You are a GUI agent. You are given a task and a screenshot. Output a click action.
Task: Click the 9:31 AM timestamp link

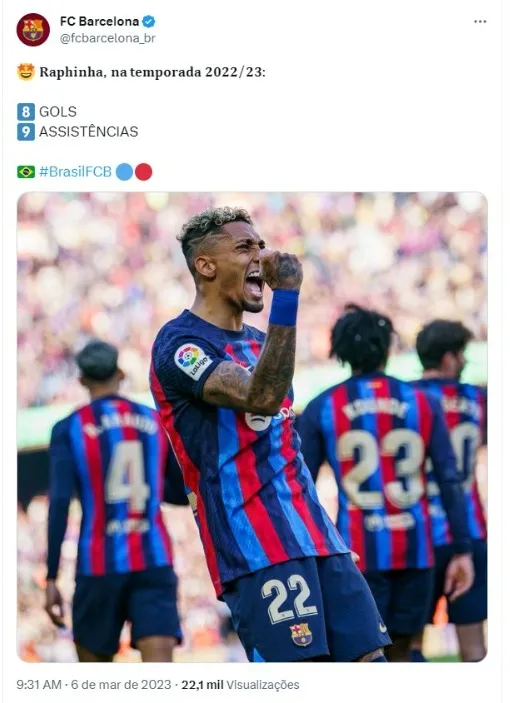pos(39,685)
